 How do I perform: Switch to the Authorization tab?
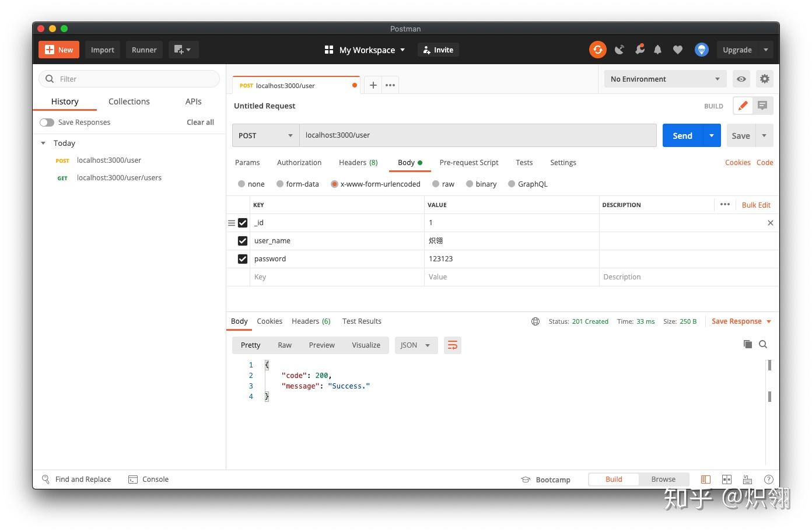299,162
